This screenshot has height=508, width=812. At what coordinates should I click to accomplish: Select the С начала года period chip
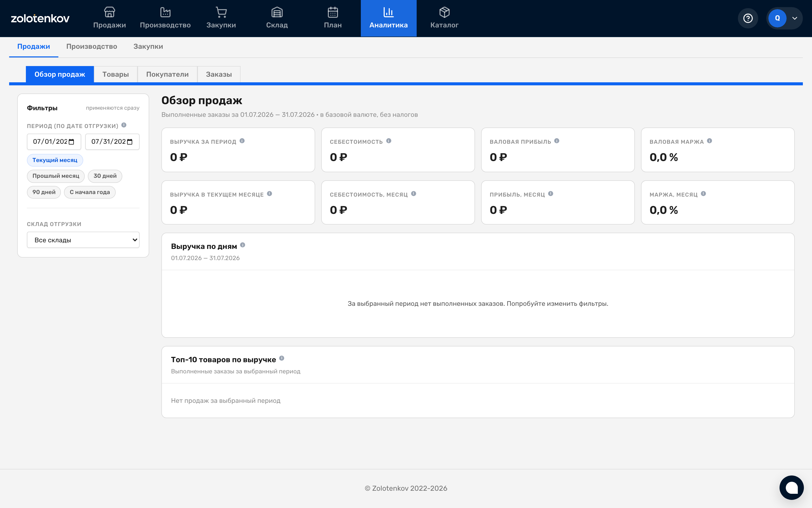[x=90, y=192]
